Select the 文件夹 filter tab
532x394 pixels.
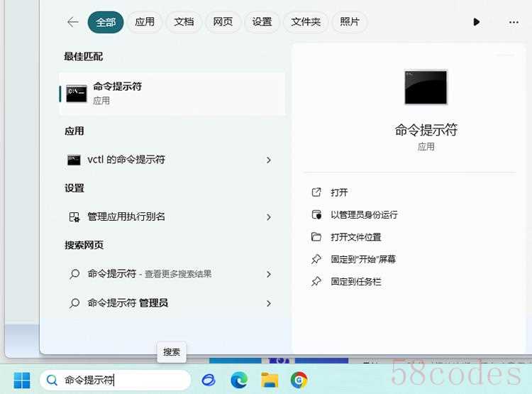306,22
